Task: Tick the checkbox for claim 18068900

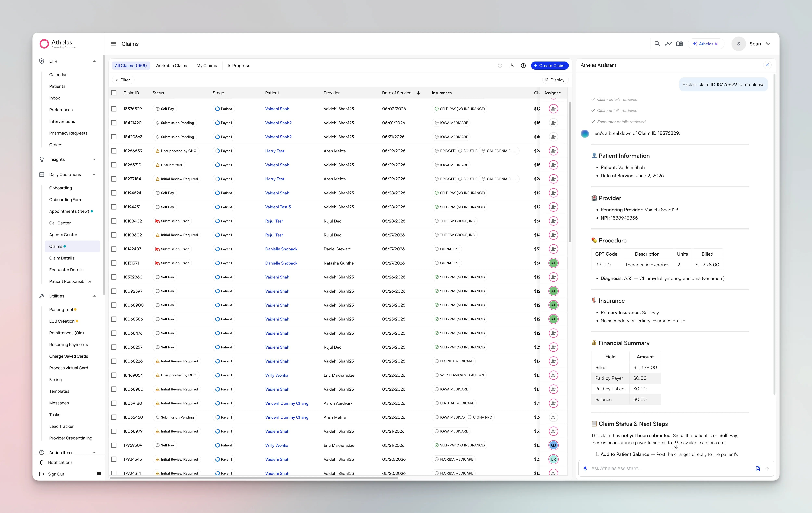Action: point(114,305)
